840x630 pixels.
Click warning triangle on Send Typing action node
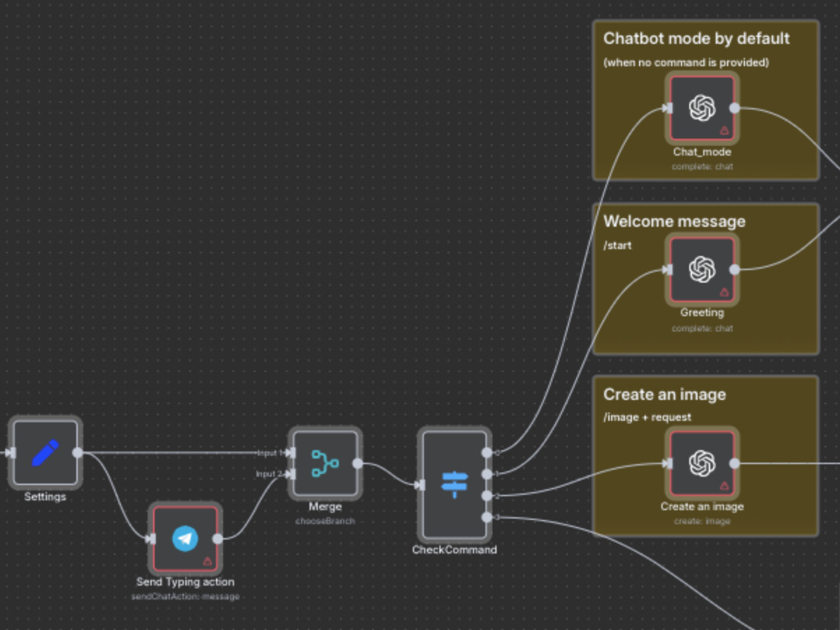tap(207, 561)
